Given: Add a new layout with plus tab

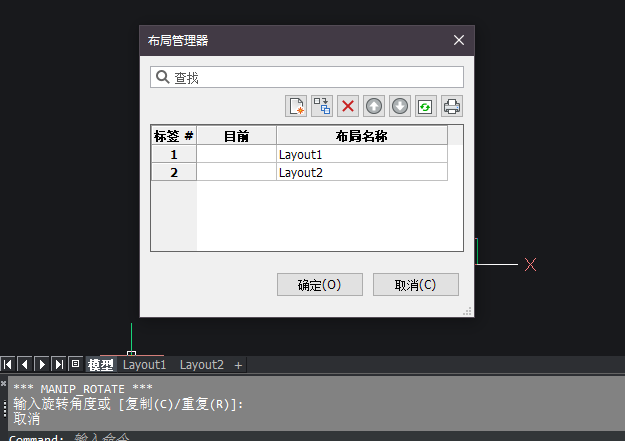Looking at the screenshot, I should pos(238,365).
